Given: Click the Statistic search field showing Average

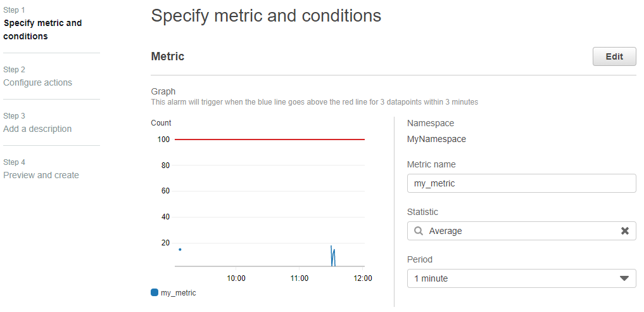Looking at the screenshot, I should [521, 231].
